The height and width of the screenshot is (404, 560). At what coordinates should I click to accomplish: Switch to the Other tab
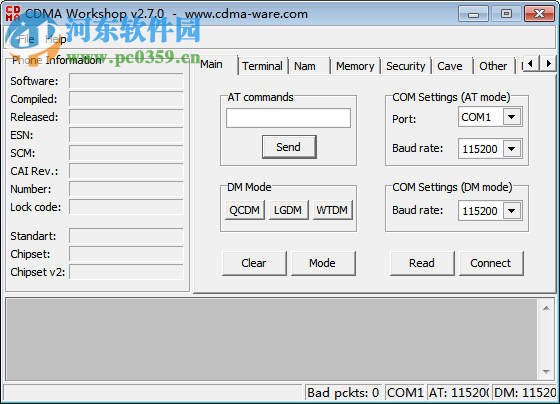coord(493,66)
